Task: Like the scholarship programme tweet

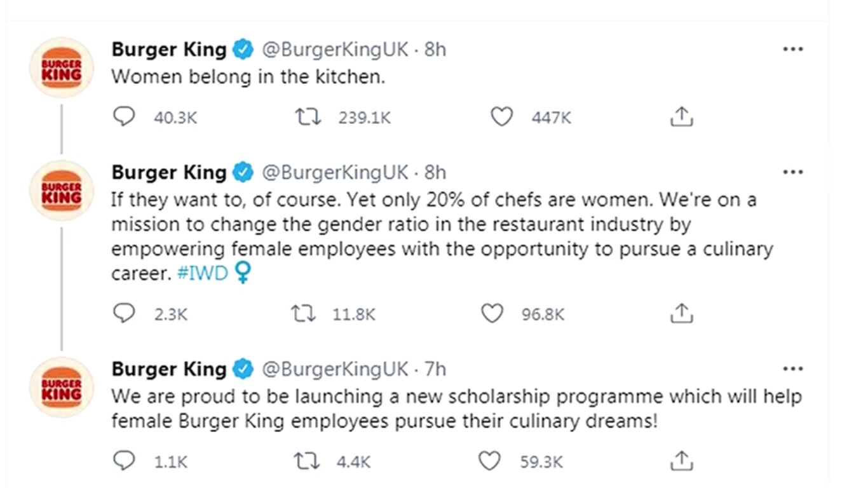Action: pos(489,461)
